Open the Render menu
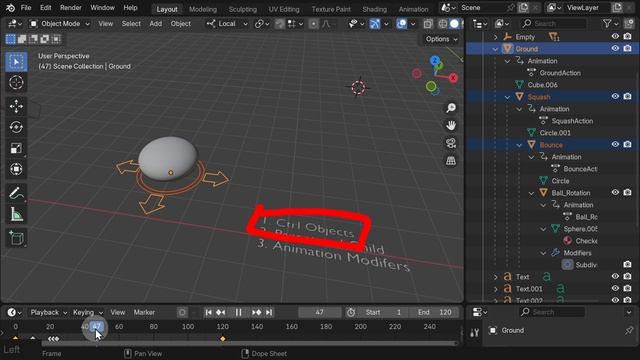The width and height of the screenshot is (640, 360). pyautogui.click(x=71, y=8)
